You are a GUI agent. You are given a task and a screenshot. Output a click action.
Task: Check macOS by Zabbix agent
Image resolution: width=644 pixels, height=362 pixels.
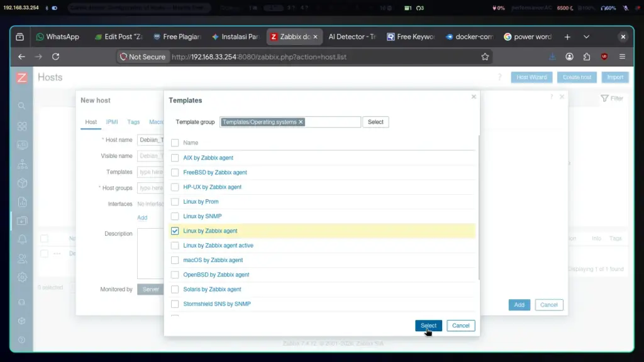point(175,260)
